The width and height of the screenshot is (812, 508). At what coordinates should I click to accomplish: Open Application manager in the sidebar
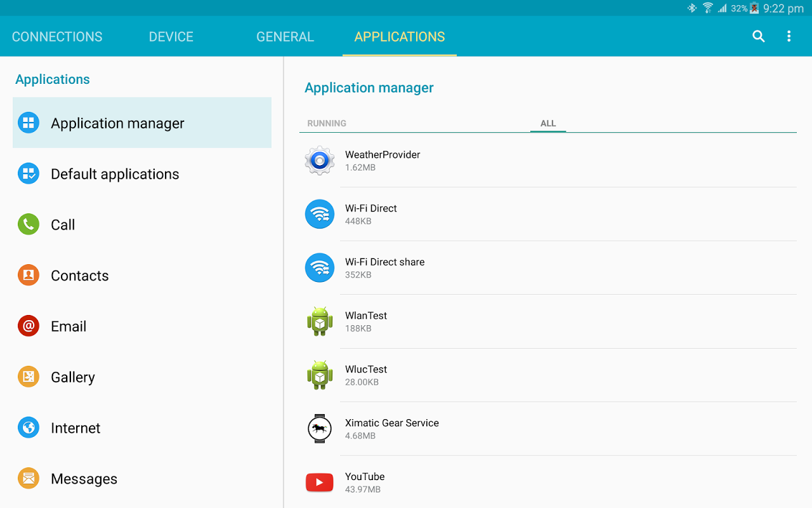point(142,123)
